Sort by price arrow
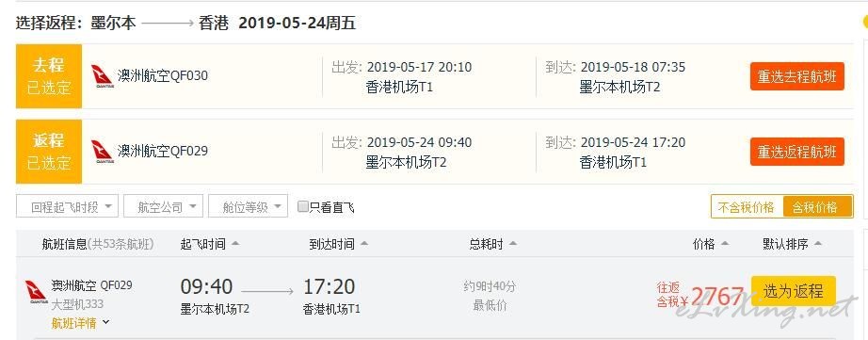The width and height of the screenshot is (868, 340). pos(725,244)
